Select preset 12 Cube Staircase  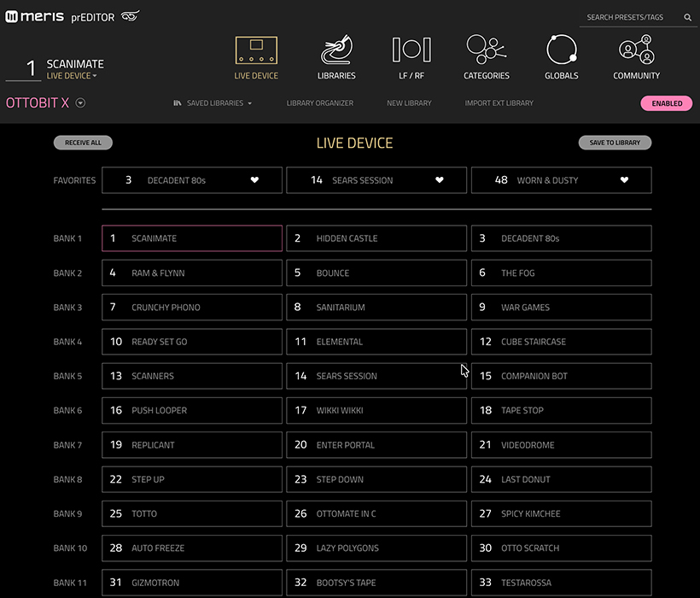561,342
